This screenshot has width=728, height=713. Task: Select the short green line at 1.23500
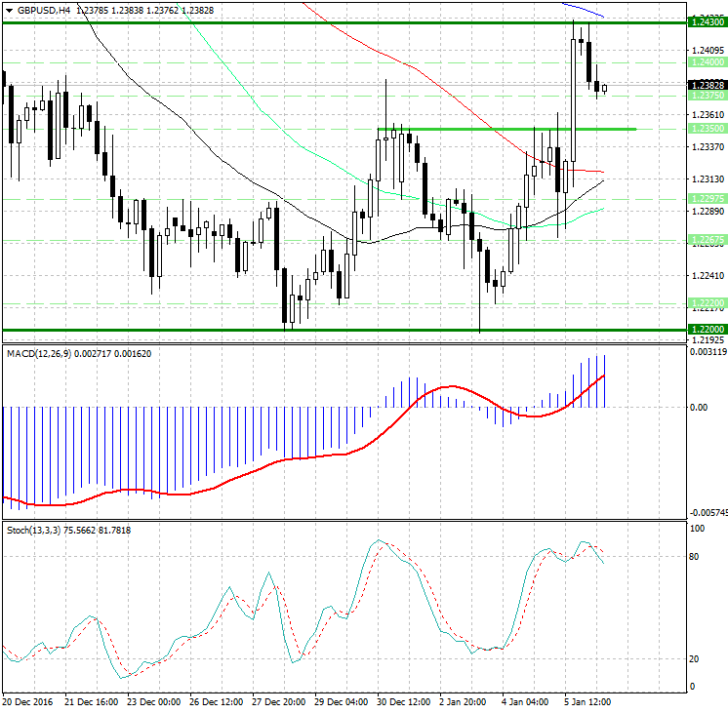507,129
